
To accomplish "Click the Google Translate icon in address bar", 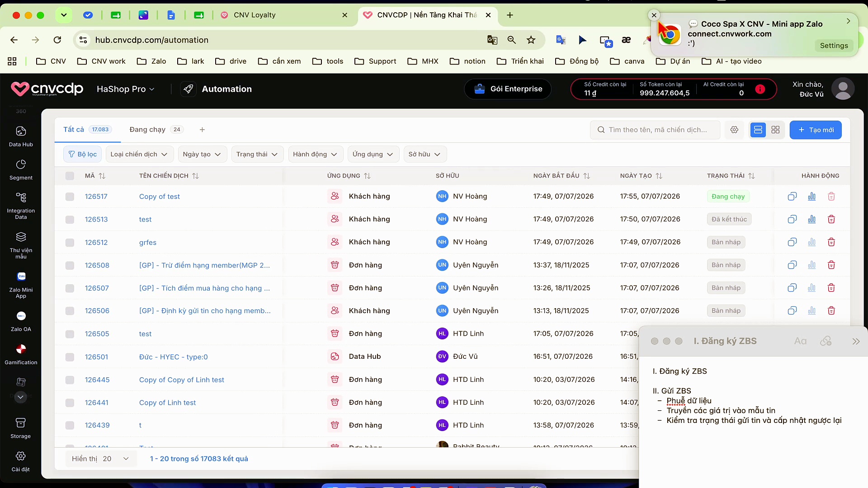I will [492, 40].
